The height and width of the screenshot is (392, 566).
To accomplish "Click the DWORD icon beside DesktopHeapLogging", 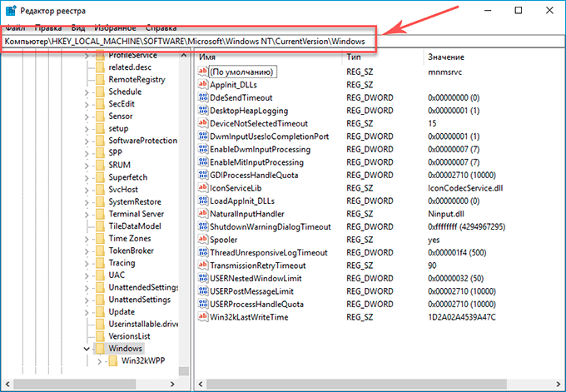I will [x=203, y=111].
